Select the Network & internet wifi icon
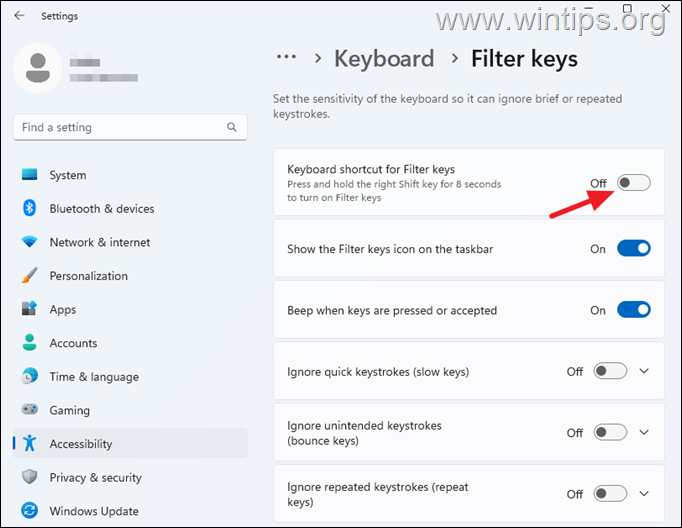Screen dimensions: 682x528 tap(30, 242)
